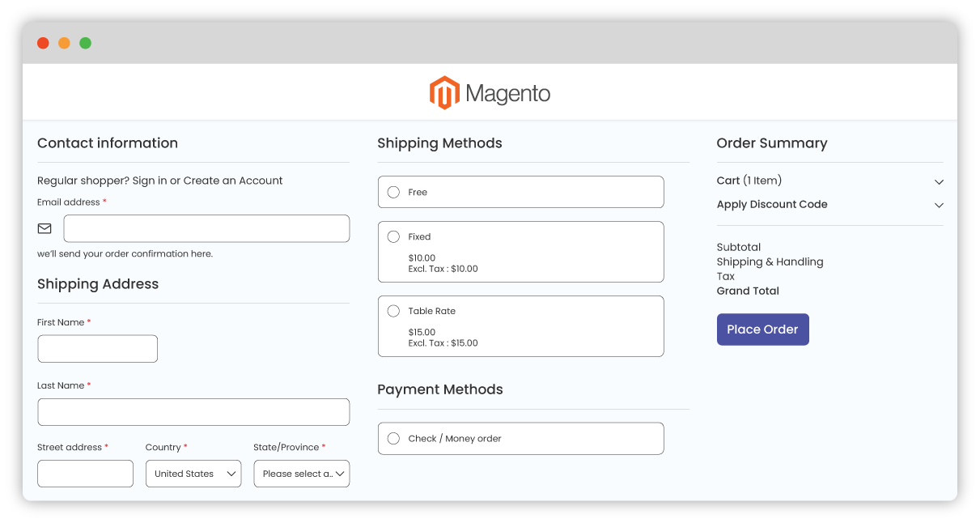Choose Check / Money order payment
980x523 pixels.
pyautogui.click(x=393, y=438)
